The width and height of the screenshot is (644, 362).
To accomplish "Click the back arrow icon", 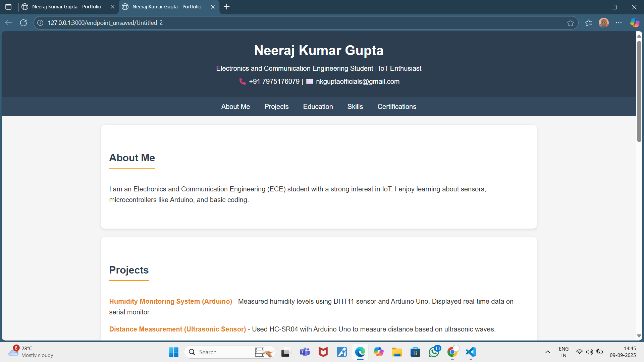I will pyautogui.click(x=8, y=23).
